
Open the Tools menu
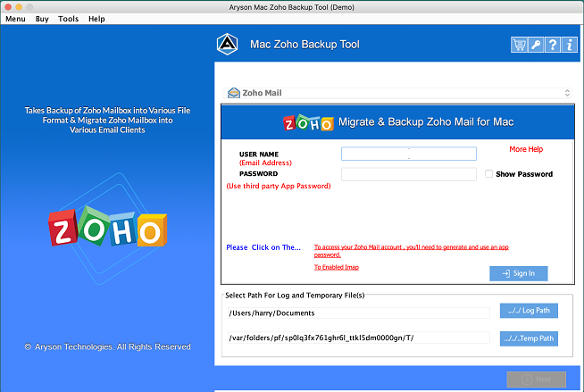coord(68,19)
